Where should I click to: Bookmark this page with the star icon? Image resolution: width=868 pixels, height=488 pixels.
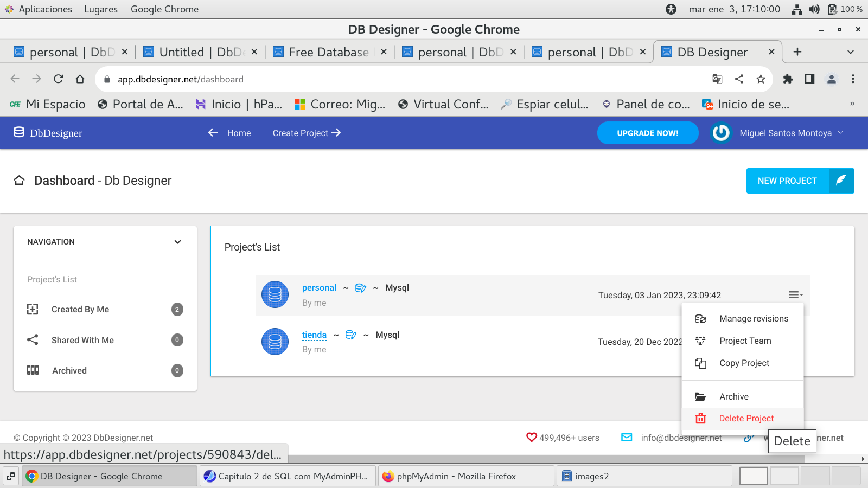click(761, 79)
